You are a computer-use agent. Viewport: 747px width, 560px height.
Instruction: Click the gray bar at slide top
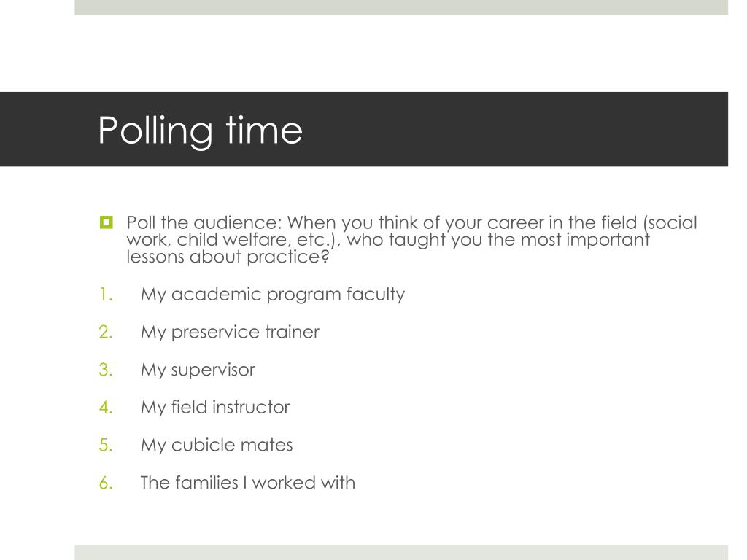pyautogui.click(x=401, y=7)
